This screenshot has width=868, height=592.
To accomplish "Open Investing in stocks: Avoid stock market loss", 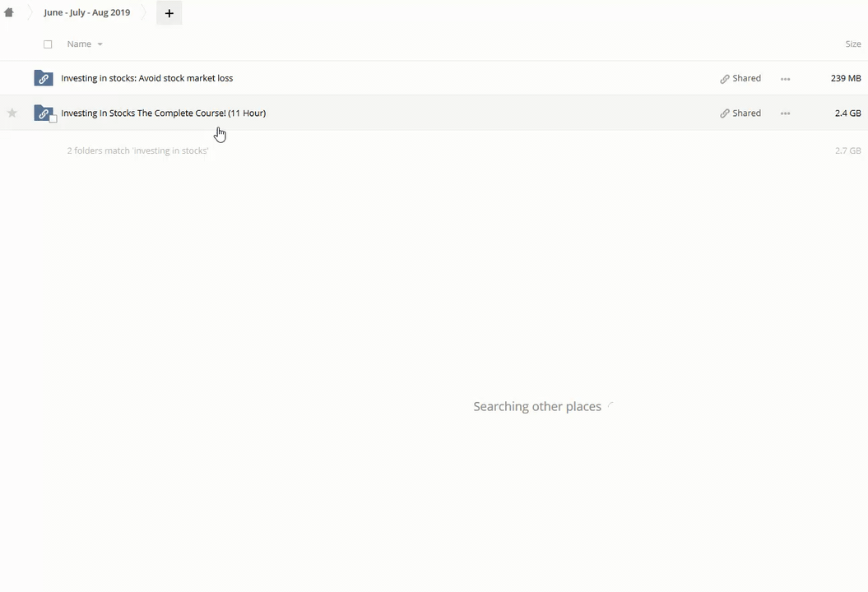I will pos(146,78).
